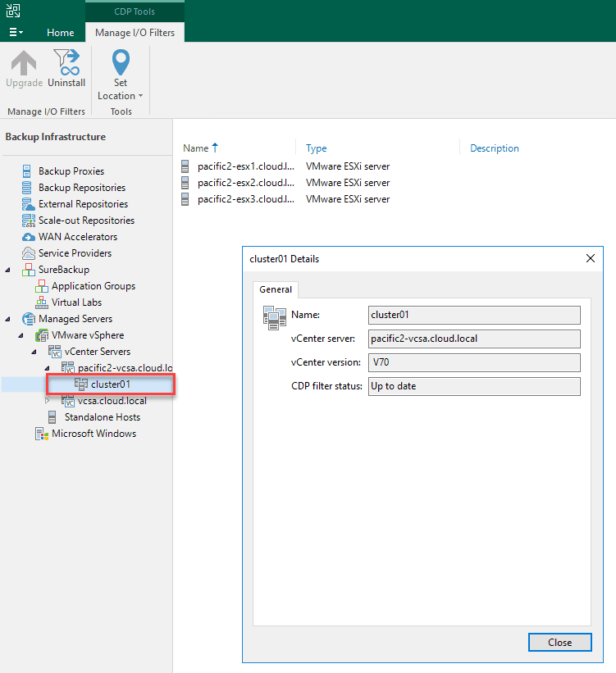Collapse the vCenter Servers tree node
The image size is (616, 673).
(34, 352)
